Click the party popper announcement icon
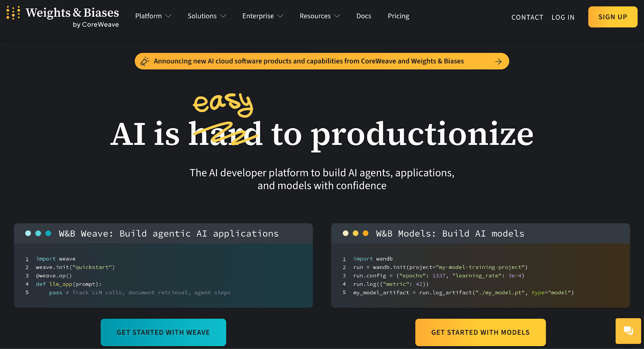Image resolution: width=644 pixels, height=349 pixels. (144, 61)
